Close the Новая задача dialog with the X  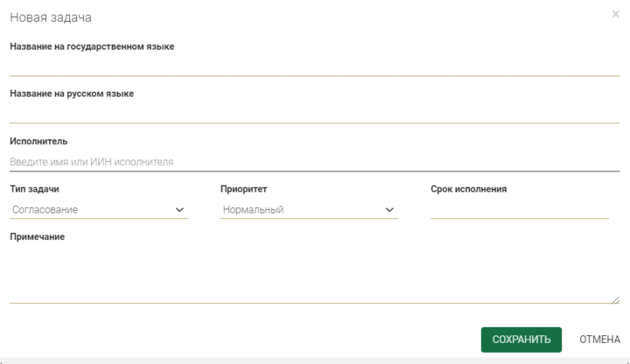615,14
